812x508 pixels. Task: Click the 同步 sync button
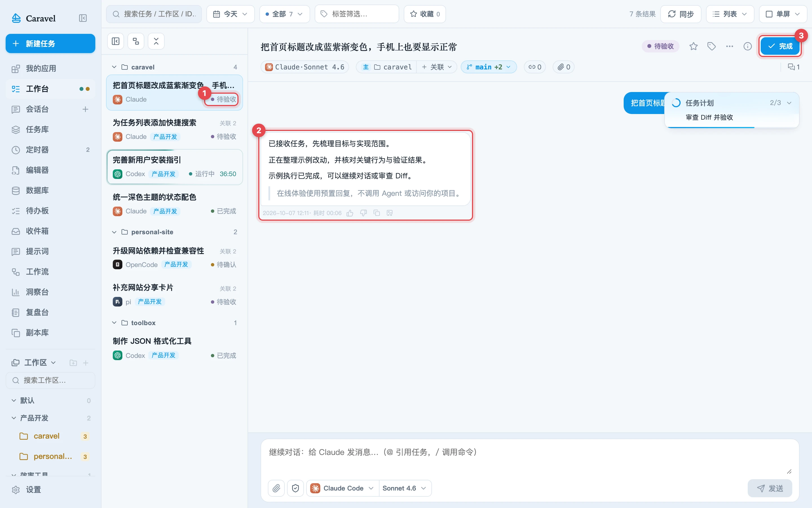pos(681,14)
